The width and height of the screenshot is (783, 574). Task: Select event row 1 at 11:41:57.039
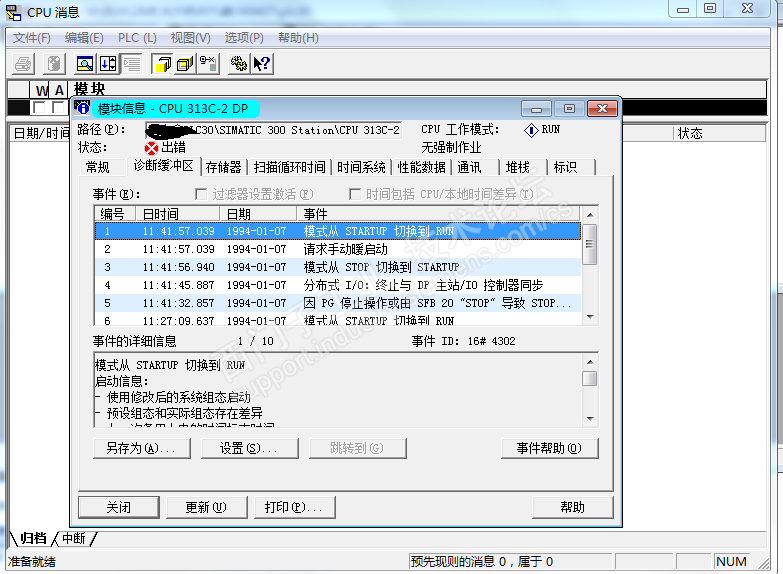338,231
